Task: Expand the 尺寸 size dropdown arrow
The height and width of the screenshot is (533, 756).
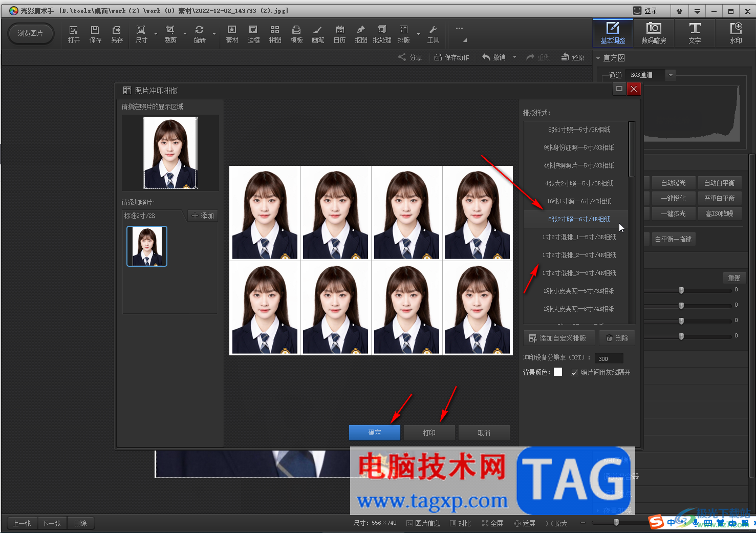Action: click(x=156, y=34)
